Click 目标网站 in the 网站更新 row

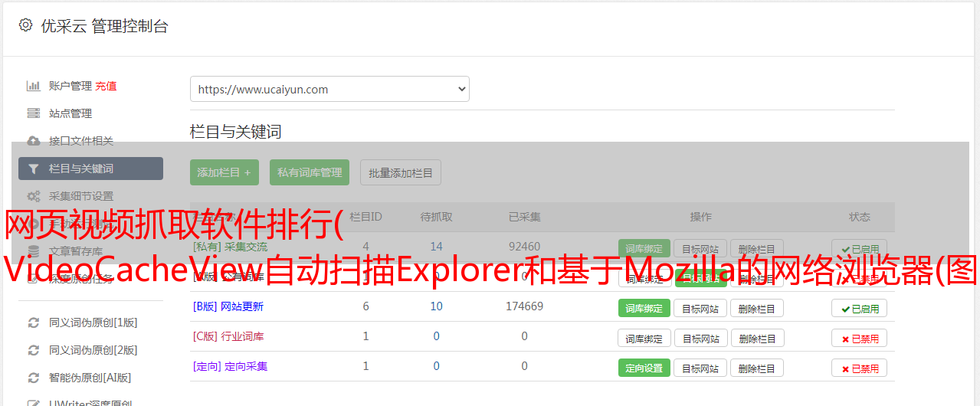coord(700,308)
